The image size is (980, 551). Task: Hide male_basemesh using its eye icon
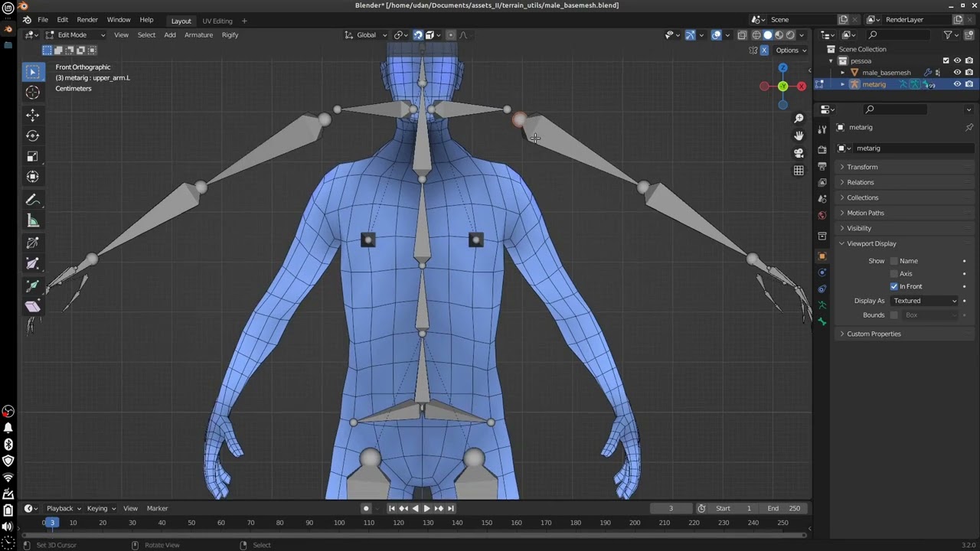957,73
